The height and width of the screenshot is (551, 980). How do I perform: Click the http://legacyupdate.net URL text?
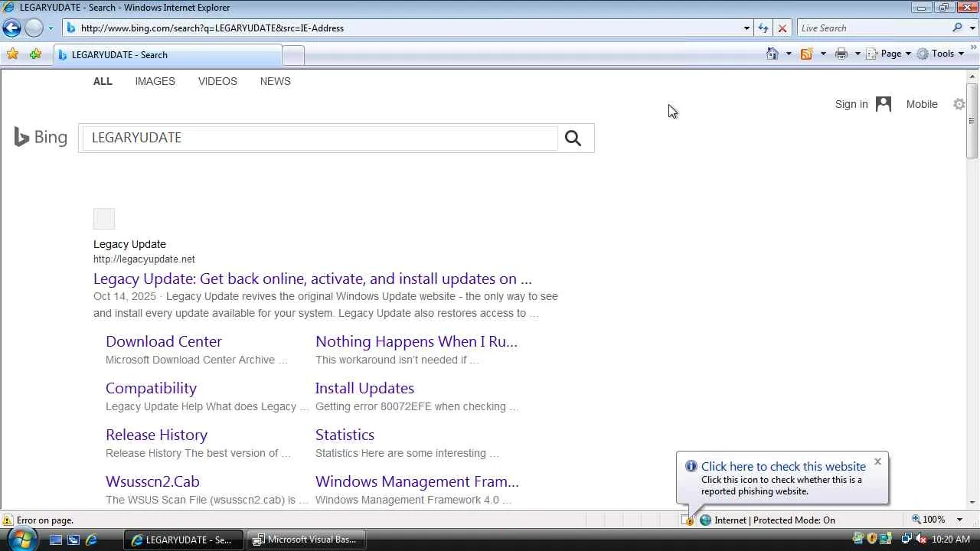pos(144,259)
